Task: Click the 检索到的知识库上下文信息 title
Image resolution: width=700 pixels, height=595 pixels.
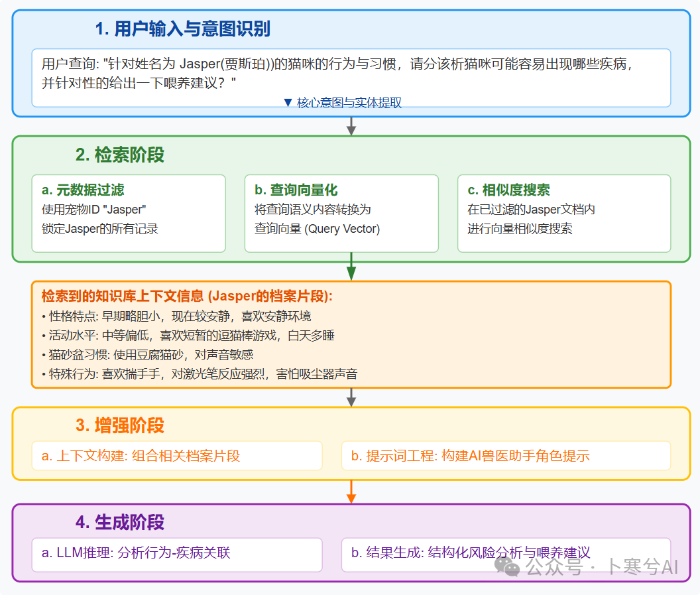Action: pyautogui.click(x=187, y=297)
